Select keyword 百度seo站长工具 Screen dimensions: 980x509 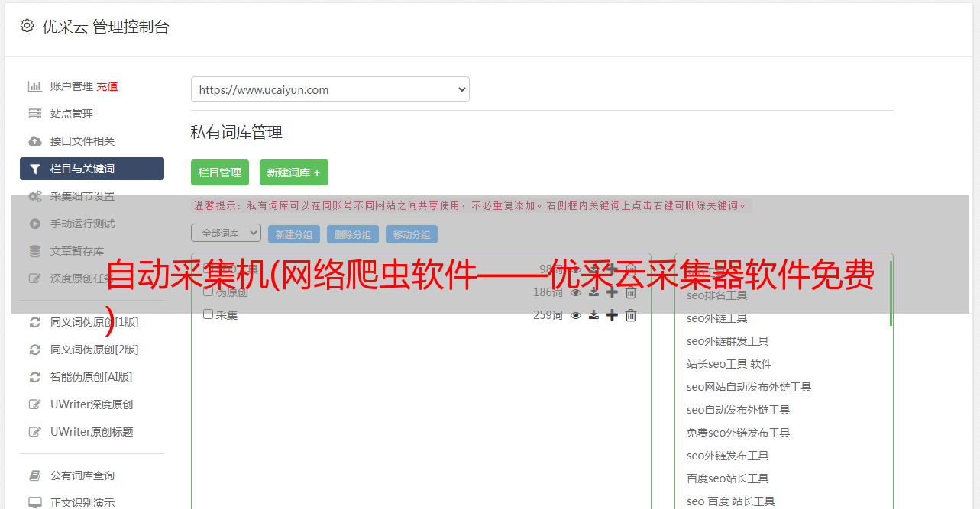(727, 478)
